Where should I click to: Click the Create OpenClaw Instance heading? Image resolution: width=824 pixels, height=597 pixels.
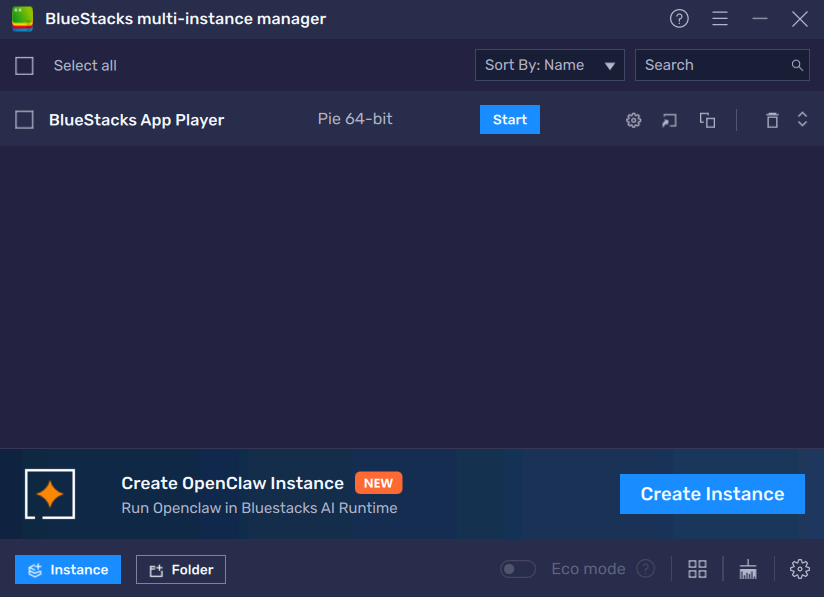click(x=232, y=483)
